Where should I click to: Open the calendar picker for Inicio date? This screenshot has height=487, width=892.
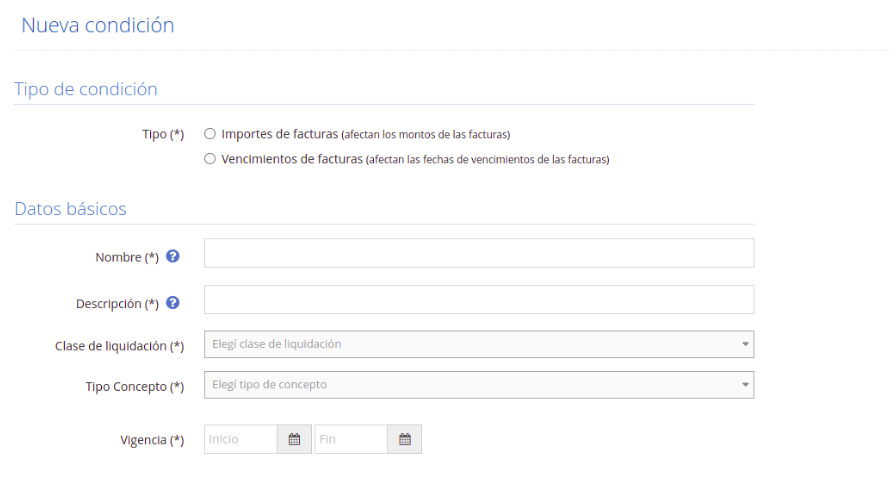pos(294,439)
